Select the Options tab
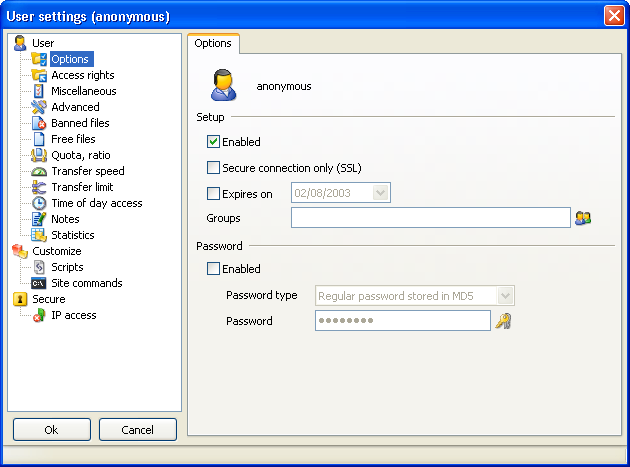This screenshot has width=630, height=467. tap(213, 43)
